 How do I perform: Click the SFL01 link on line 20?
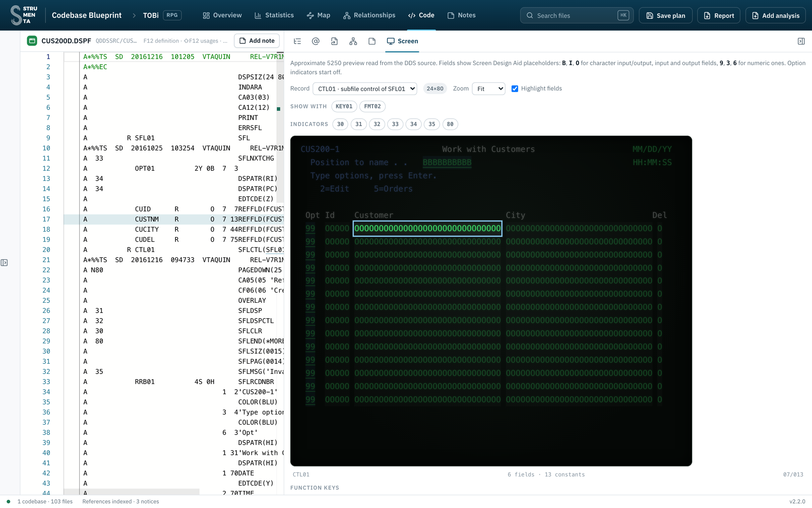tap(274, 250)
